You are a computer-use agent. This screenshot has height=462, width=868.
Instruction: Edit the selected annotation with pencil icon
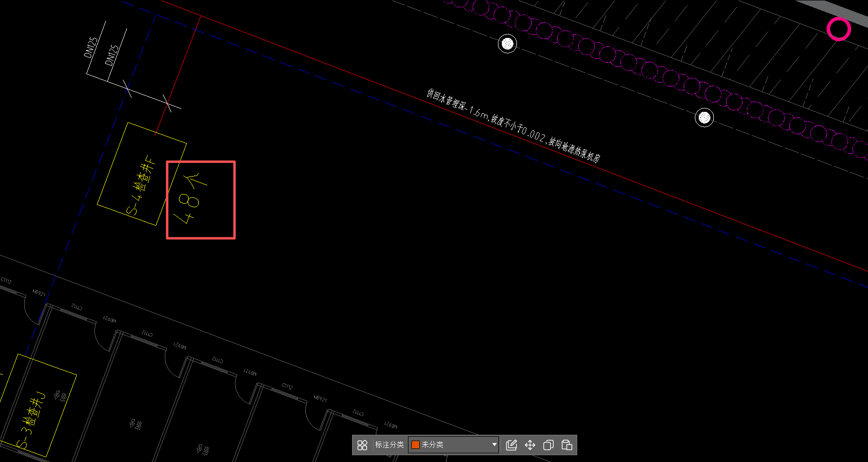(x=512, y=445)
